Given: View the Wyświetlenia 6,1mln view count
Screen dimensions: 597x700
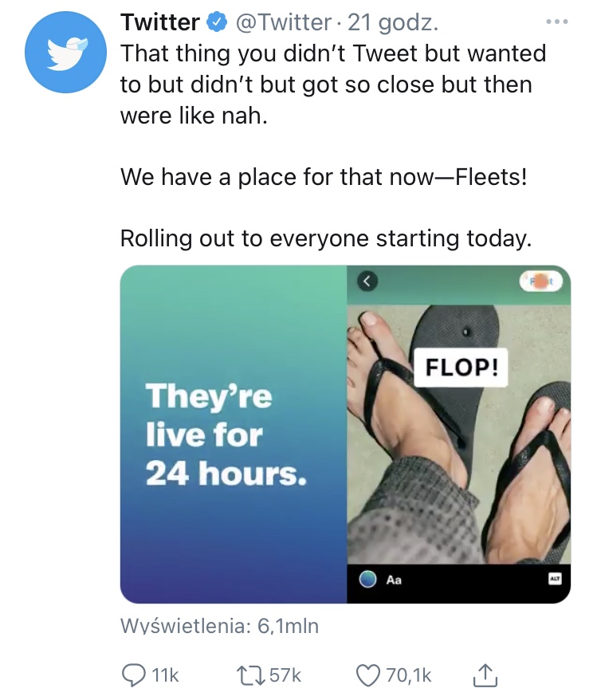Looking at the screenshot, I should [x=218, y=627].
